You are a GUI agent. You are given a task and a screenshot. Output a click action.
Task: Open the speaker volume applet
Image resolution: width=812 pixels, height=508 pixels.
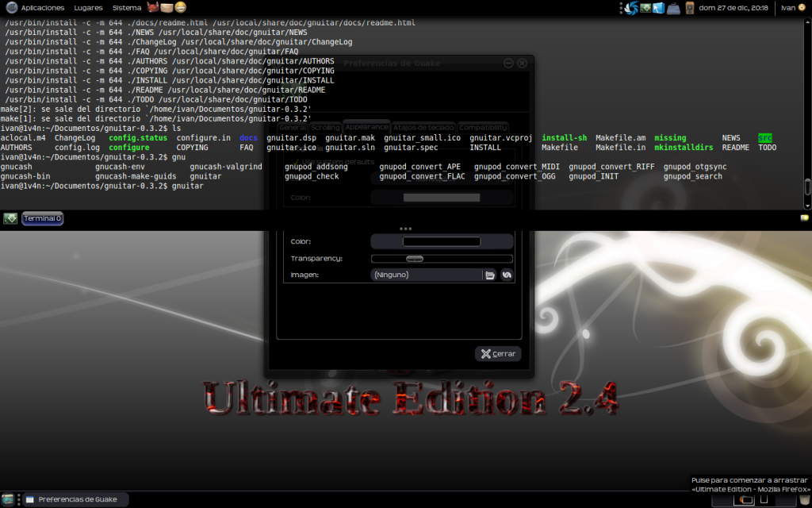click(689, 8)
